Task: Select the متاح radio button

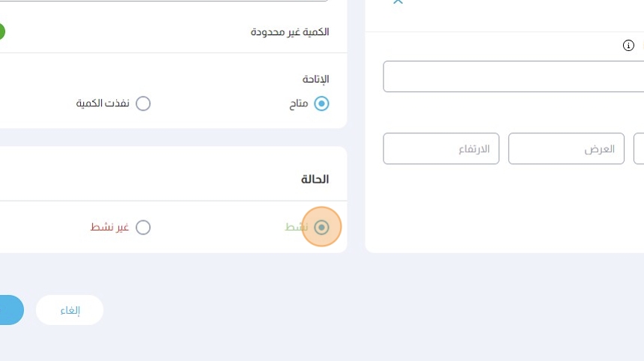Action: point(321,103)
